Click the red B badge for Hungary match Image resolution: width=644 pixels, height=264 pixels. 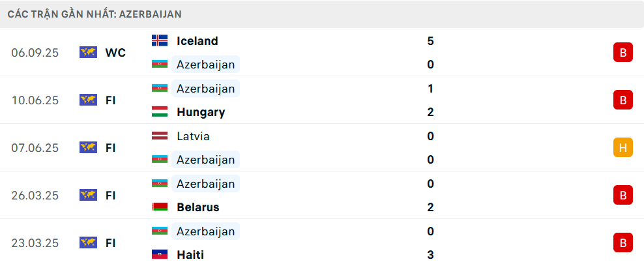coord(622,100)
